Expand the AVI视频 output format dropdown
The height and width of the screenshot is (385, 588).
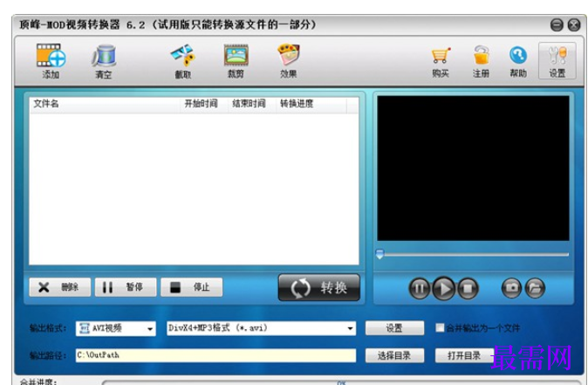pos(150,329)
